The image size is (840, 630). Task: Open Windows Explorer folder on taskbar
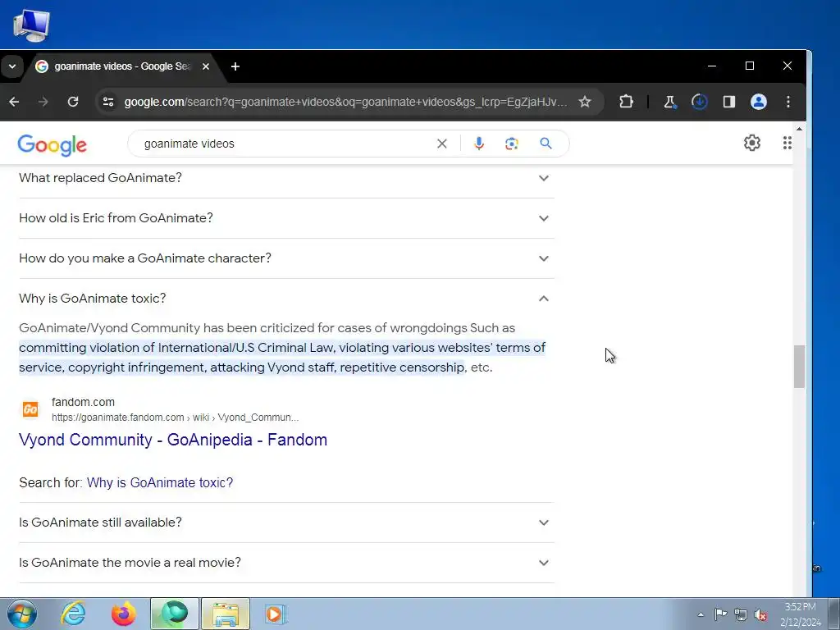click(x=226, y=614)
